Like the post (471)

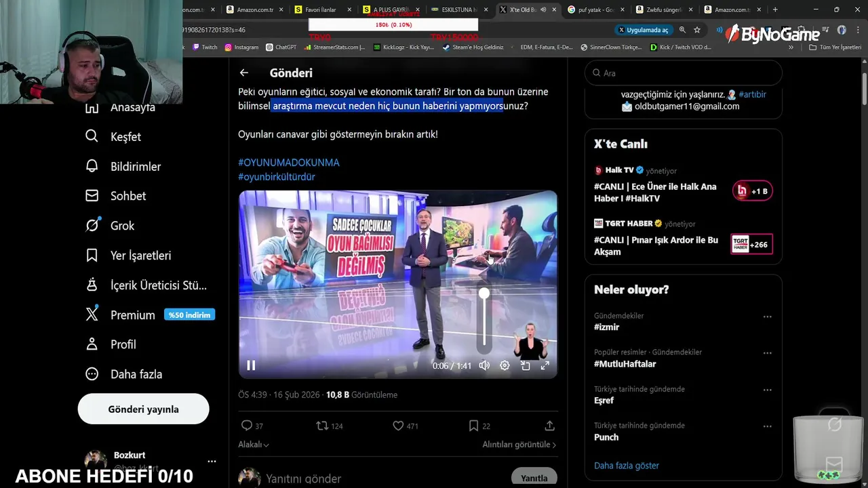406,426
